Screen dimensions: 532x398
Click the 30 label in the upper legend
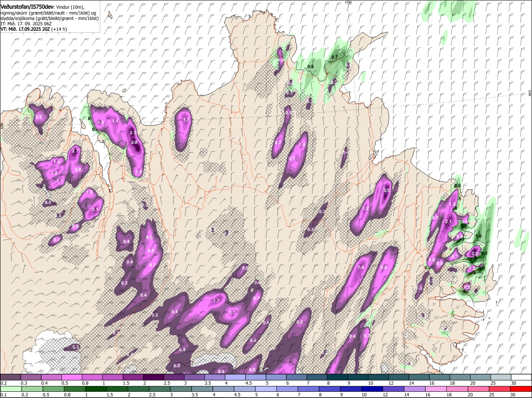pyautogui.click(x=514, y=383)
